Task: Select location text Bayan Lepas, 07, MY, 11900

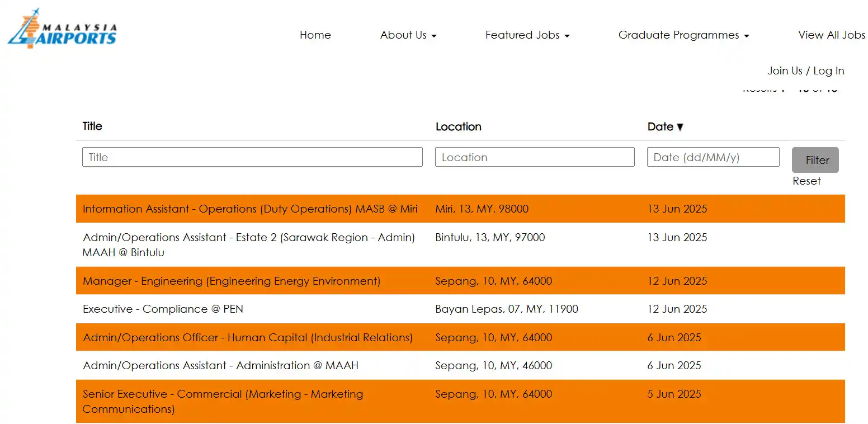Action: [507, 309]
